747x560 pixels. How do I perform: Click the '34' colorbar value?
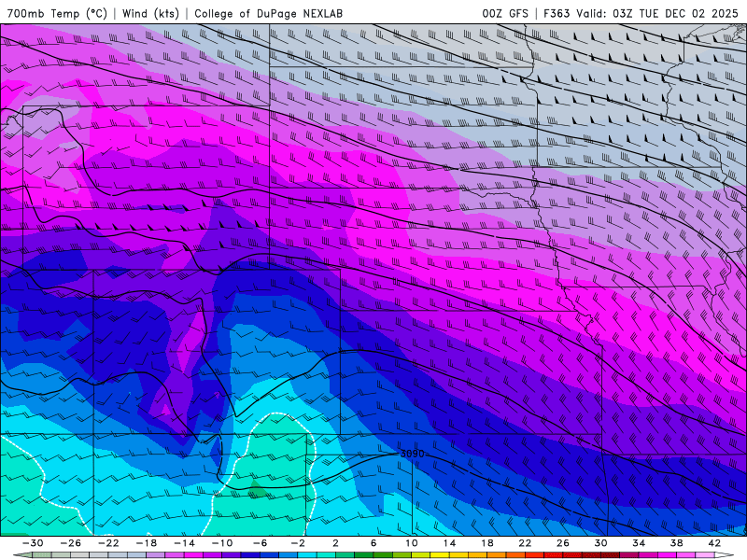click(x=639, y=543)
